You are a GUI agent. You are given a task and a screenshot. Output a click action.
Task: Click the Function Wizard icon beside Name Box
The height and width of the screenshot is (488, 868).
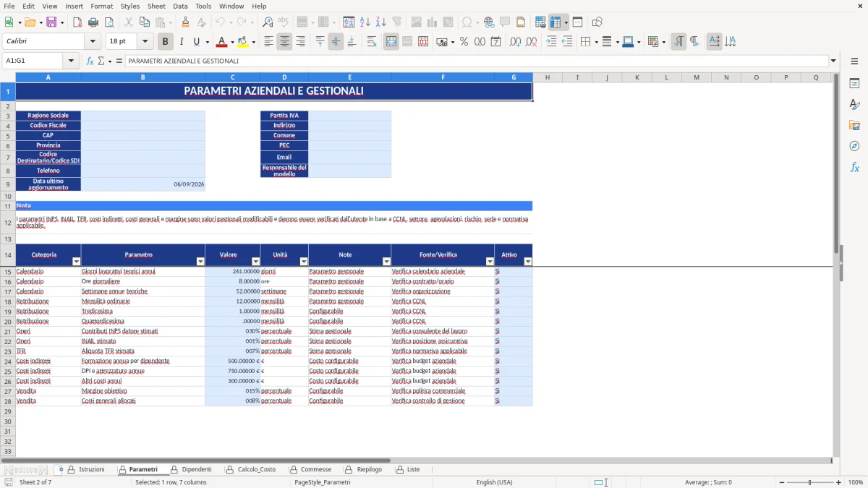pos(90,61)
